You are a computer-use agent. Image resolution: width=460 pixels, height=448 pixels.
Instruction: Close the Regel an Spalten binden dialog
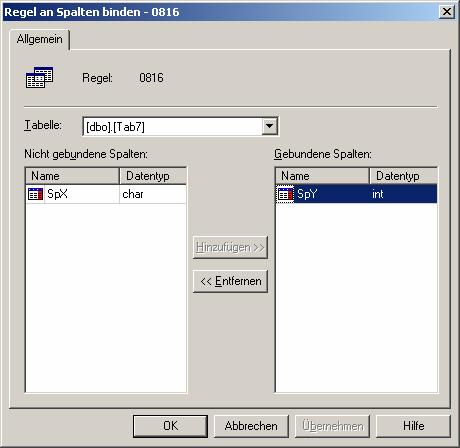(x=447, y=12)
